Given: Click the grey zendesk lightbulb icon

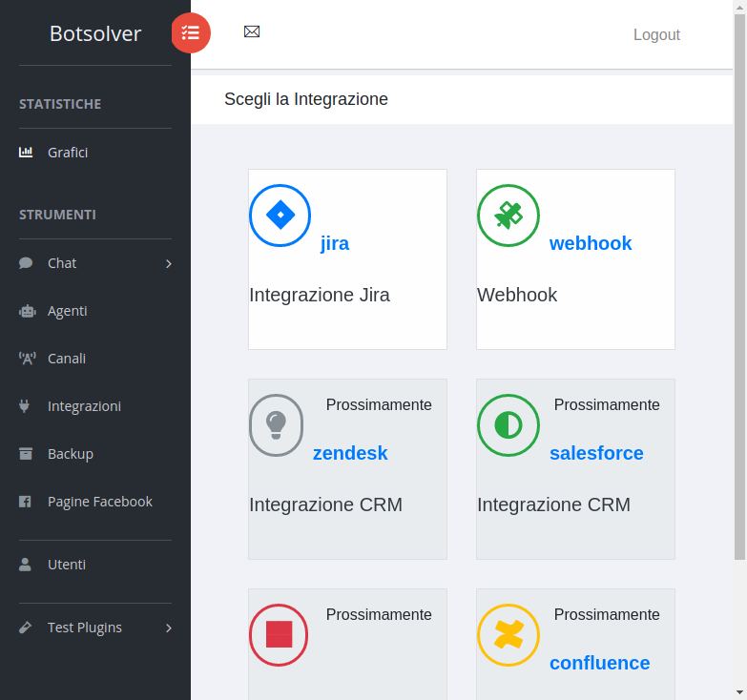Looking at the screenshot, I should coord(277,425).
